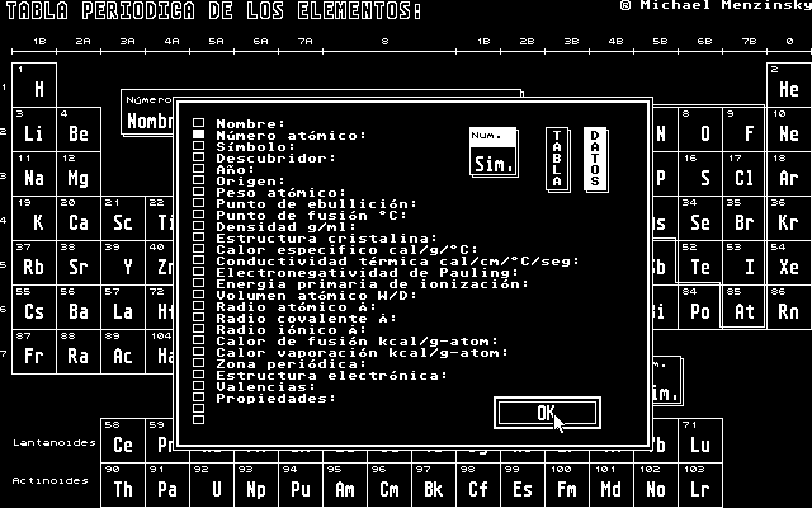Click the vertical DATOS button
This screenshot has height=508, width=812.
(x=595, y=159)
